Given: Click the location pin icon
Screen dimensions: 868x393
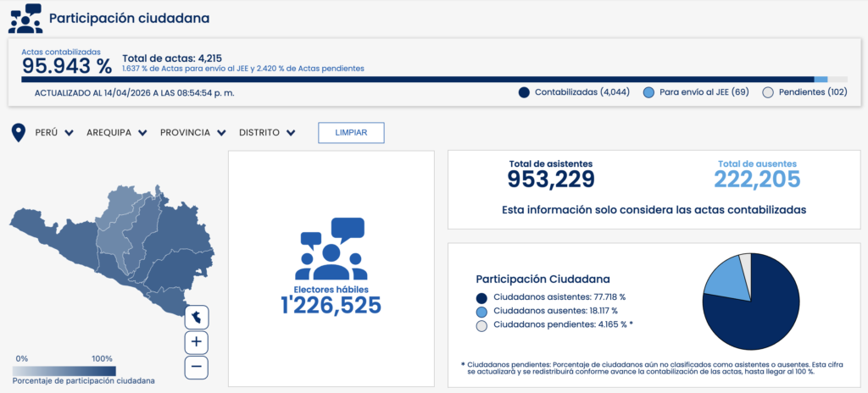Looking at the screenshot, I should [18, 133].
